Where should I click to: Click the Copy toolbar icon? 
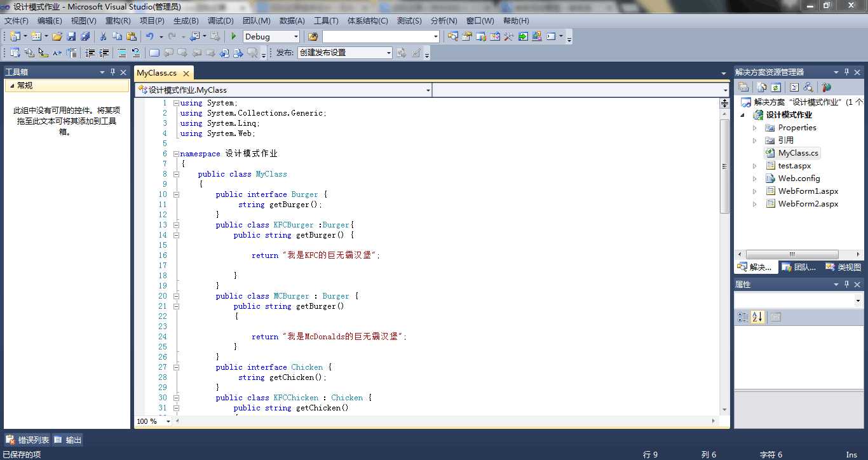(118, 37)
